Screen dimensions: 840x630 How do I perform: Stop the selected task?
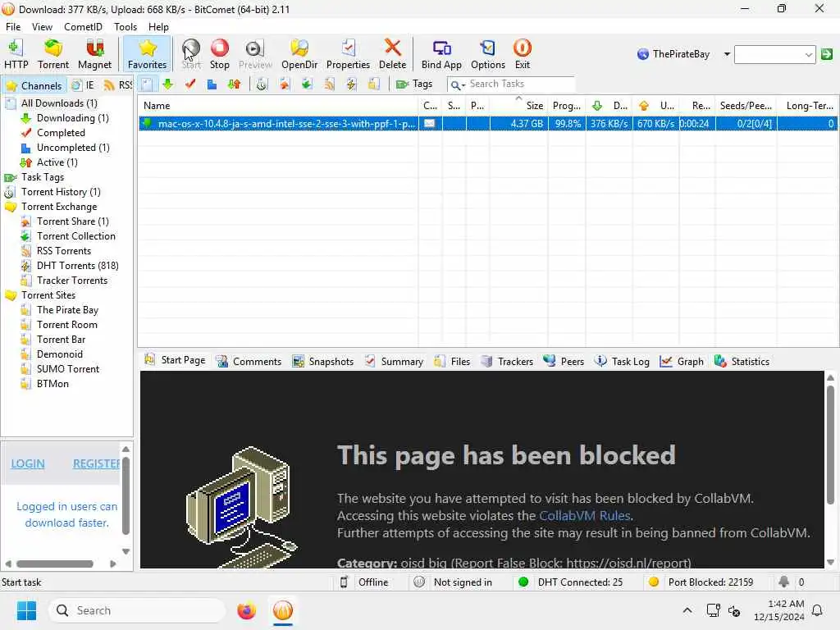[219, 54]
